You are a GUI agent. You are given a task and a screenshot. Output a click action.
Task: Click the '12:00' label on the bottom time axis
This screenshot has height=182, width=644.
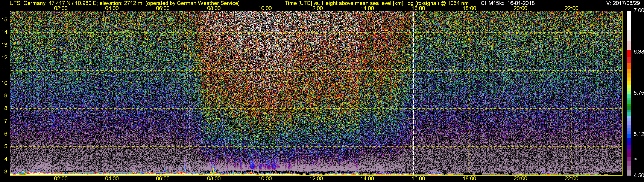(316, 179)
